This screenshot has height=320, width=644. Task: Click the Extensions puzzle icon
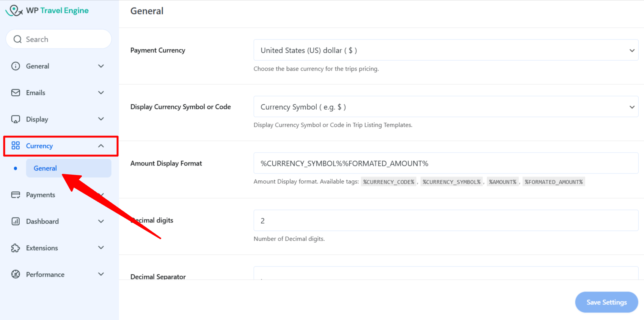coord(15,248)
